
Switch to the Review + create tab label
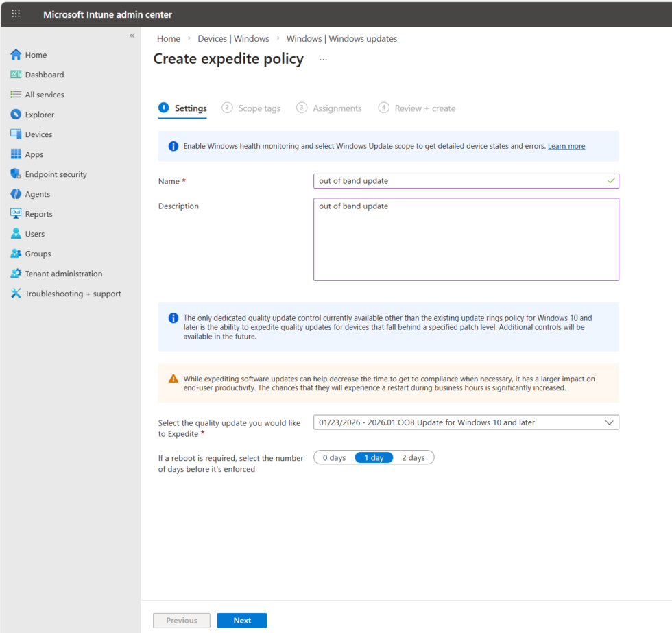click(x=425, y=108)
